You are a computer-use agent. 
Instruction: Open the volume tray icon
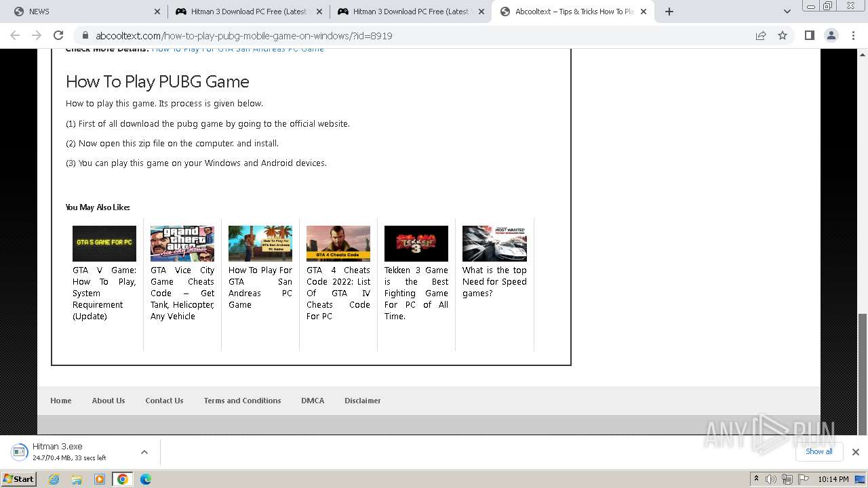(x=772, y=479)
